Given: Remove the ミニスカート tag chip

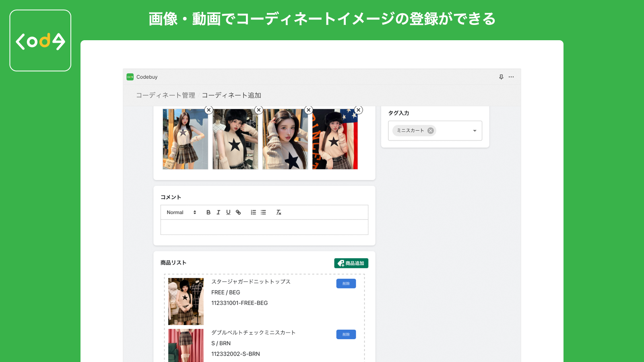Looking at the screenshot, I should click(x=430, y=130).
